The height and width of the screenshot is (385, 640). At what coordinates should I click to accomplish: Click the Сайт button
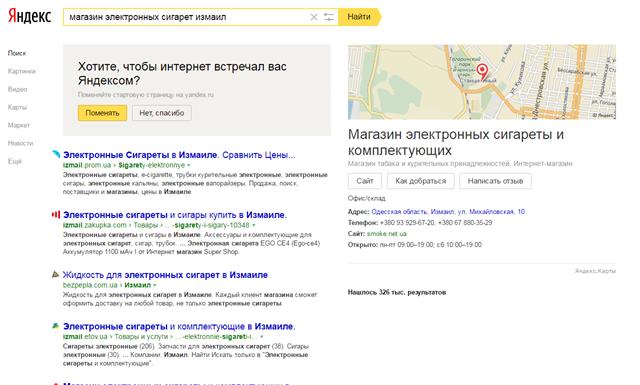coord(365,181)
